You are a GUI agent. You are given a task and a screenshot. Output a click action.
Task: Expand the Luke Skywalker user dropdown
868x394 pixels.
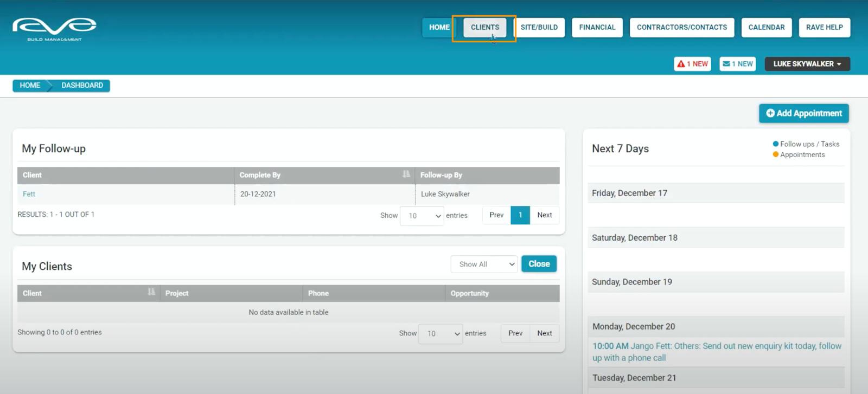807,64
